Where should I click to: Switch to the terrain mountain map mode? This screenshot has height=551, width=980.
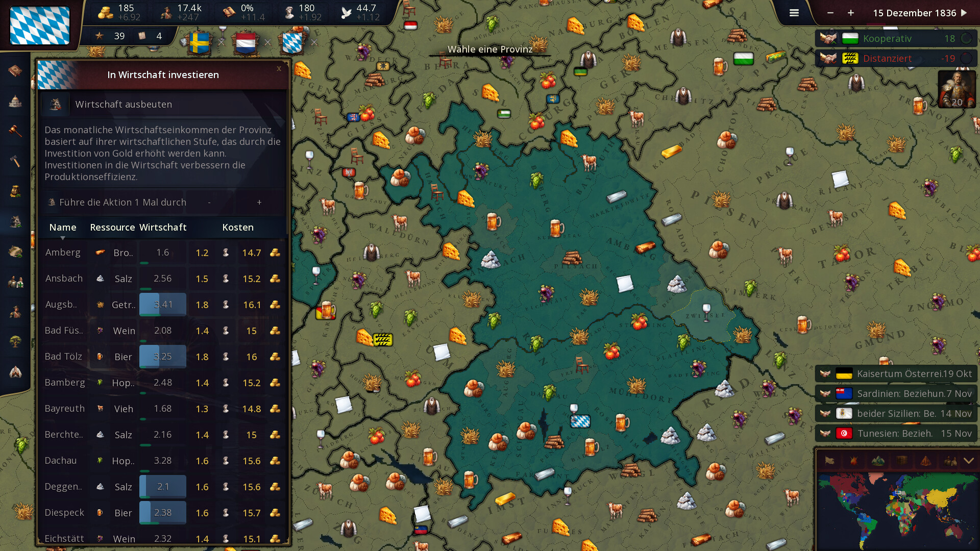click(x=878, y=461)
